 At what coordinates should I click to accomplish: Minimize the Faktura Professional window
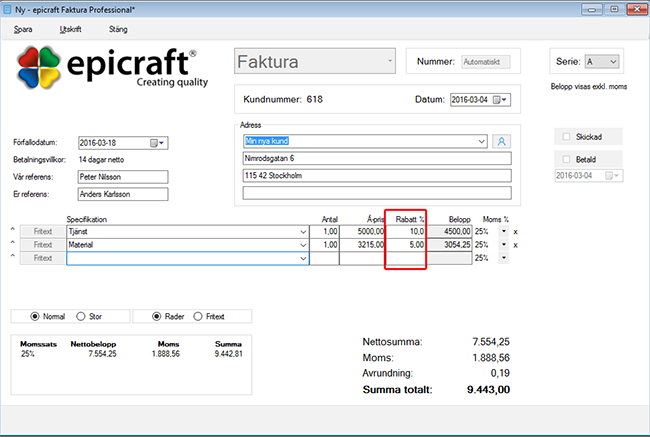[x=592, y=10]
